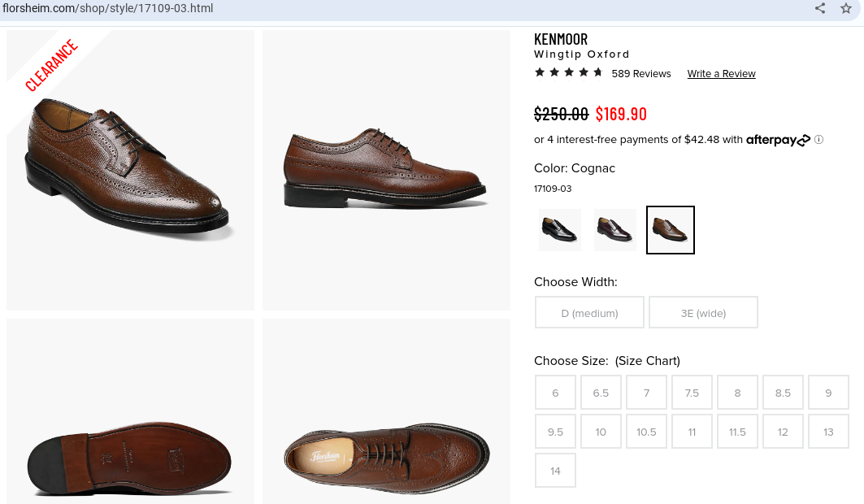Open the Write a Review link
This screenshot has width=864, height=504.
[x=721, y=73]
